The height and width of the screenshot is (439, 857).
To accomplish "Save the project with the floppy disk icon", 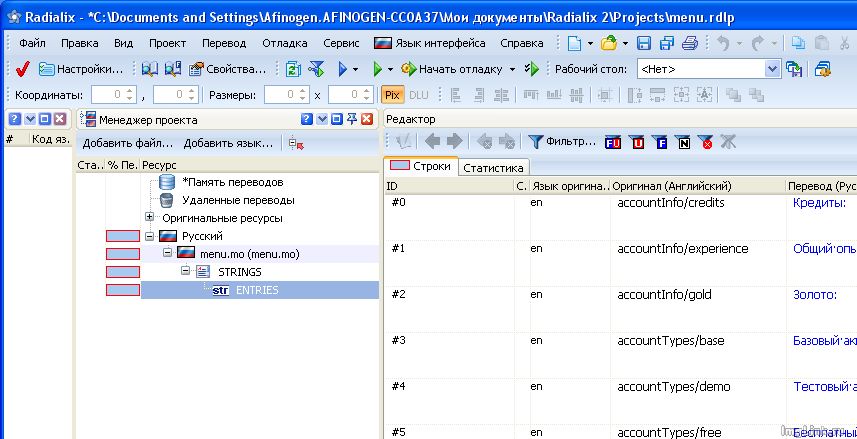I will pos(643,43).
